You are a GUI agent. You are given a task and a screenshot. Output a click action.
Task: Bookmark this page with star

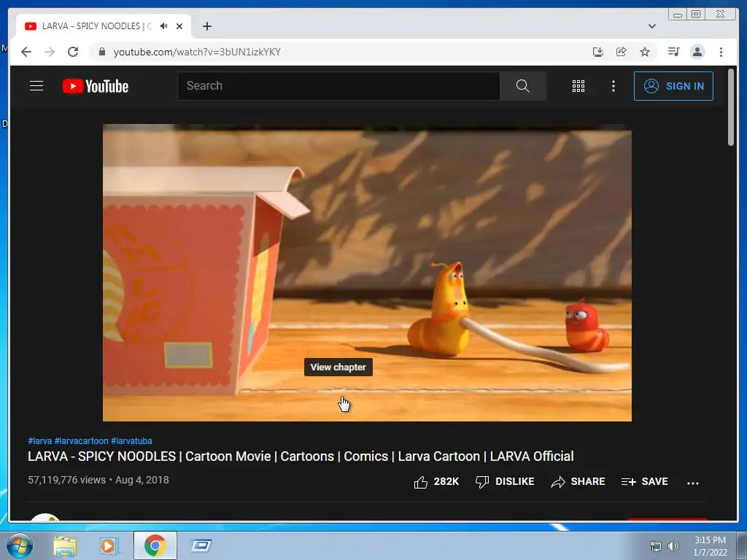point(645,52)
